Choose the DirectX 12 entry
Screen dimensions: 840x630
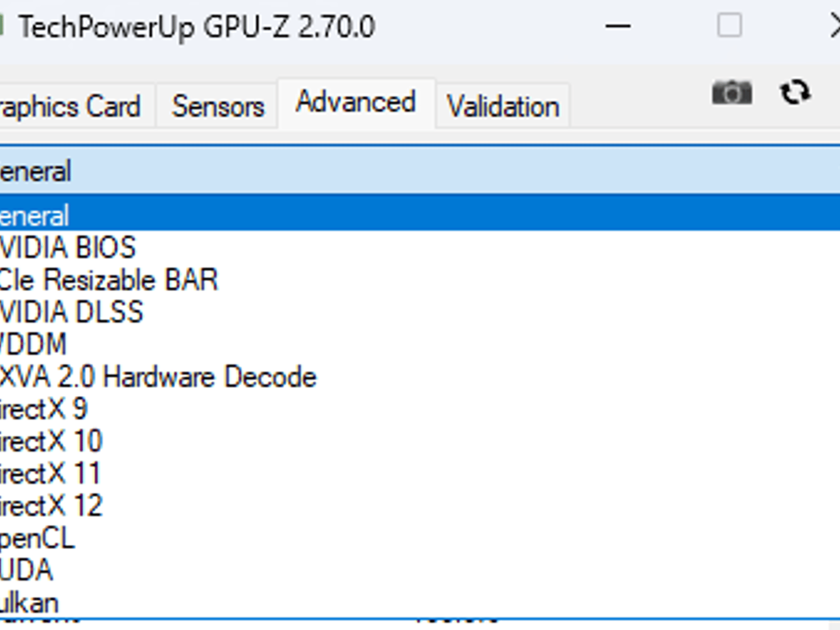click(420, 506)
